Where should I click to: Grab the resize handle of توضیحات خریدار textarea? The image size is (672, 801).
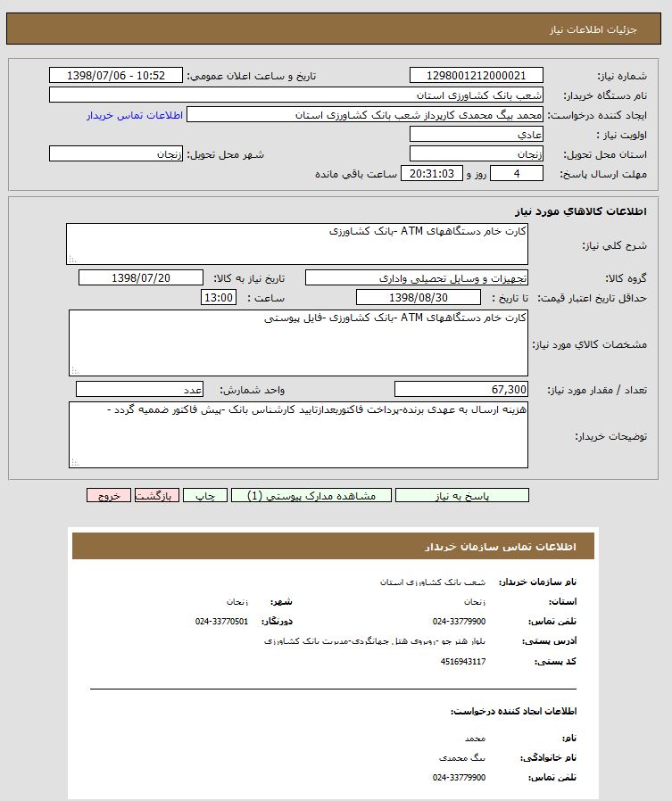click(74, 462)
